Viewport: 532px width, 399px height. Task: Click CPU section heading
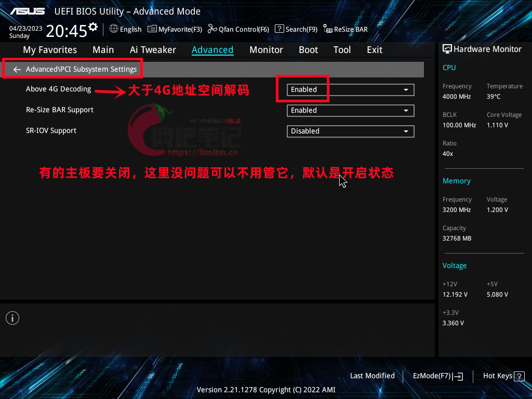coord(449,68)
